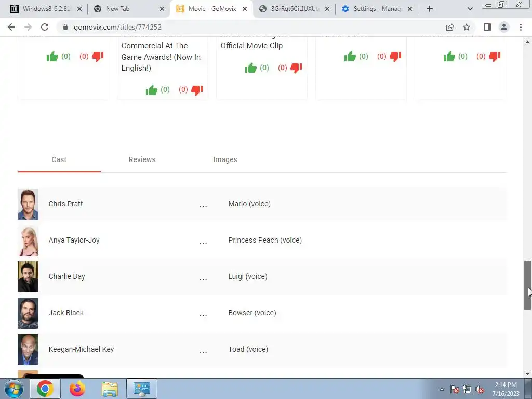Screen dimensions: 532x399
Task: Bookmark this page with the star icon
Action: (x=467, y=27)
